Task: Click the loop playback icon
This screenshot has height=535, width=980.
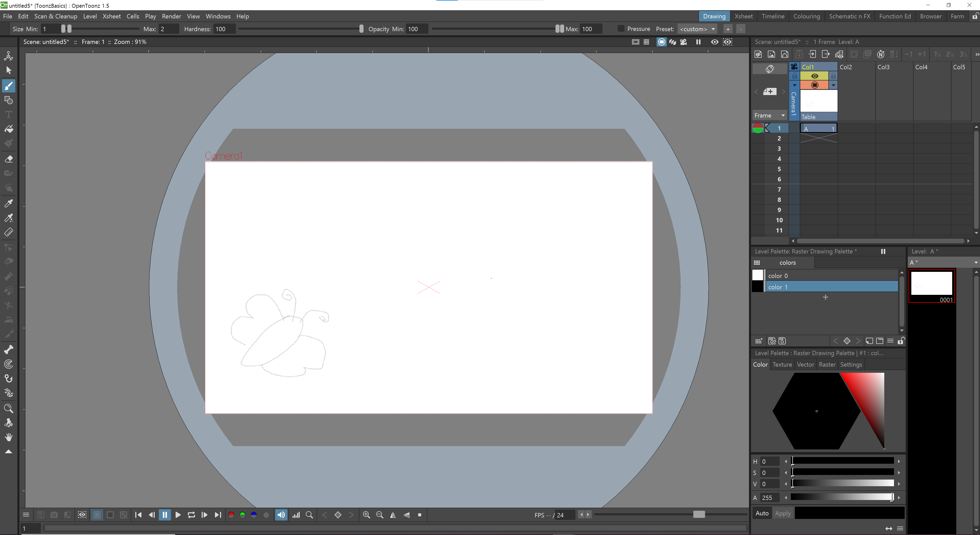Action: [x=191, y=515]
